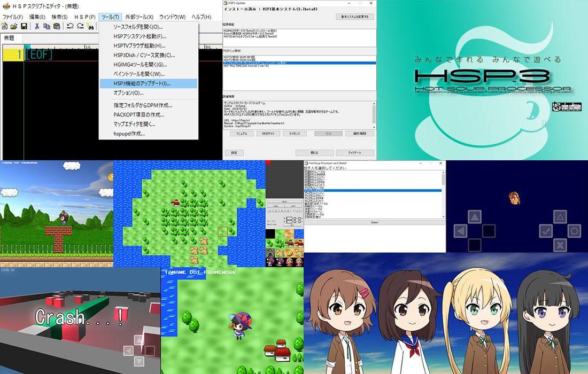Click the New file toolbar icon
This screenshot has height=374, width=588.
pos(4,26)
